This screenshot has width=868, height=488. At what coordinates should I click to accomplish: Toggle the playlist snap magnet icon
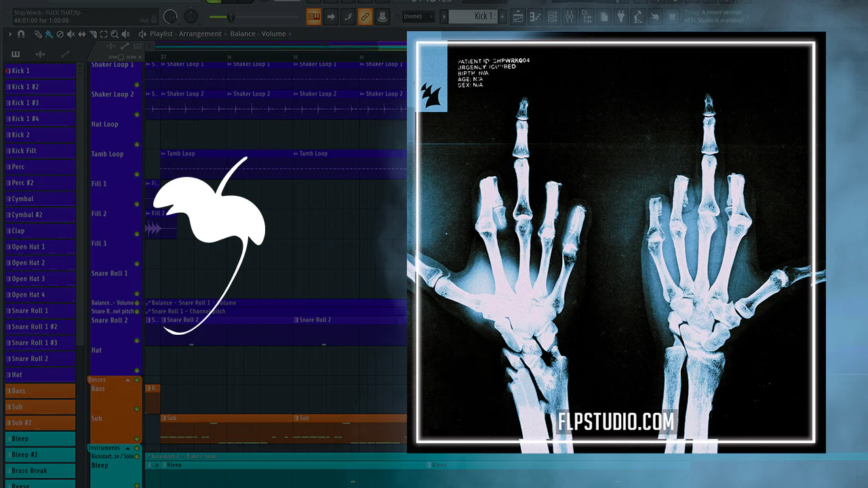pos(20,34)
